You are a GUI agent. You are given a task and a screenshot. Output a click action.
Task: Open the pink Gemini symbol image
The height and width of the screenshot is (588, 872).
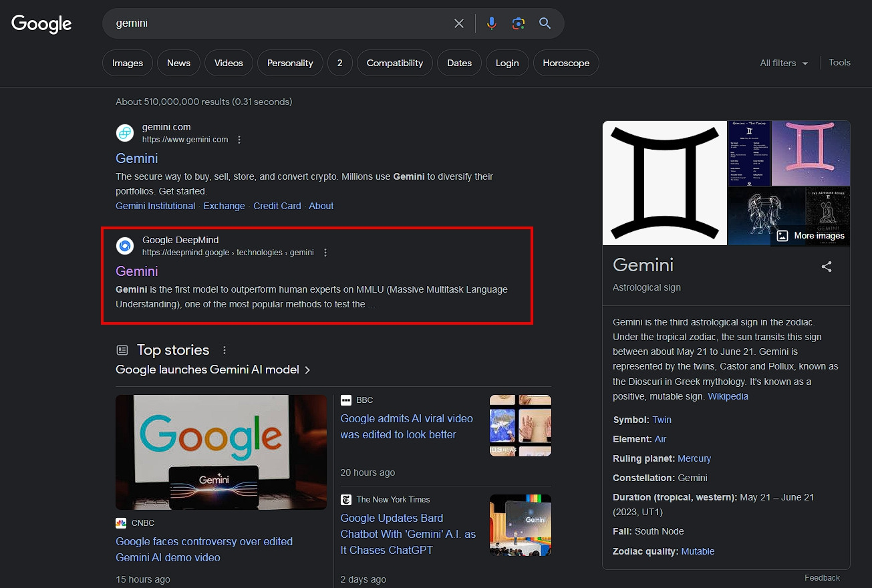coord(811,153)
